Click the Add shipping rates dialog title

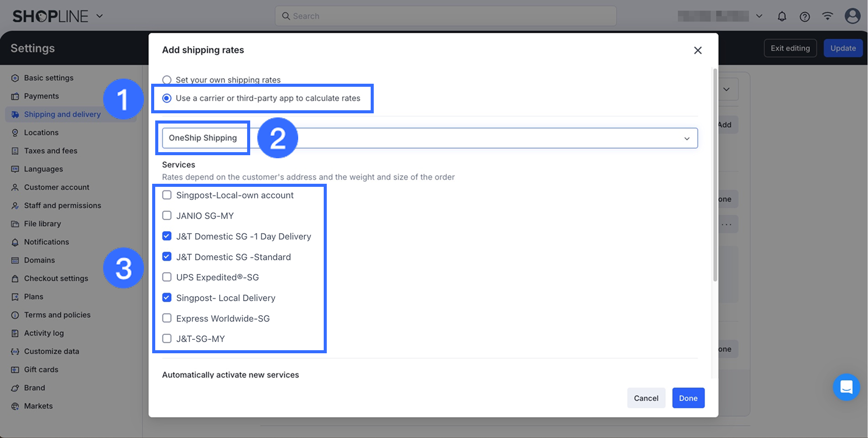point(203,50)
